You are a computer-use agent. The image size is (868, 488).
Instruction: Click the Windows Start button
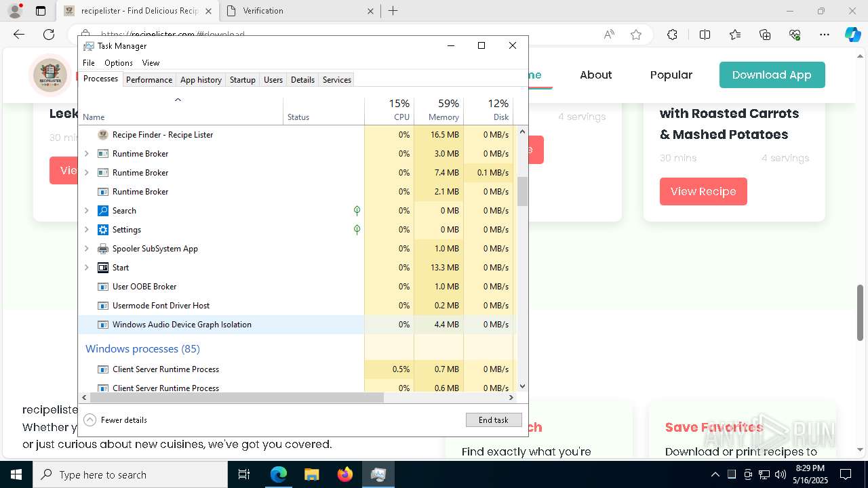coord(16,474)
